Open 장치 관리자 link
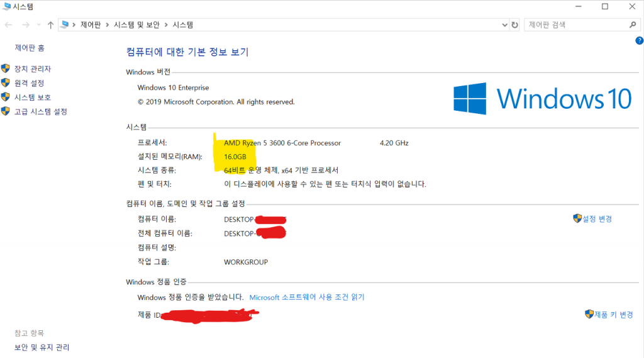 point(33,69)
